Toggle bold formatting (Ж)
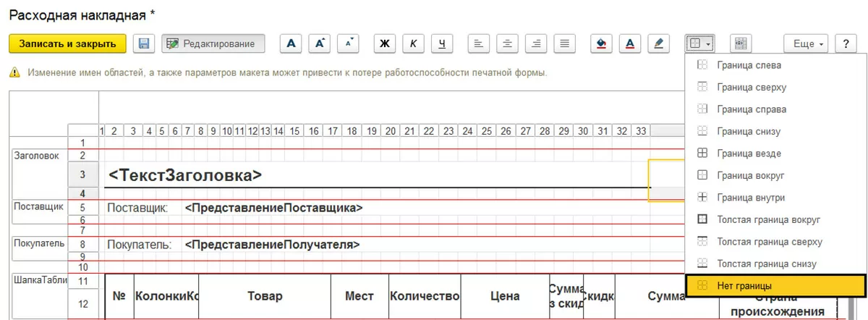 (x=385, y=43)
